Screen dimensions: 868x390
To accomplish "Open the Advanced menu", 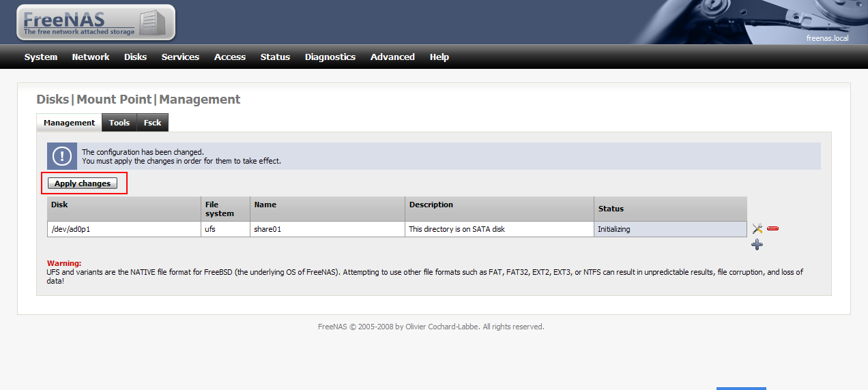I will [x=392, y=57].
